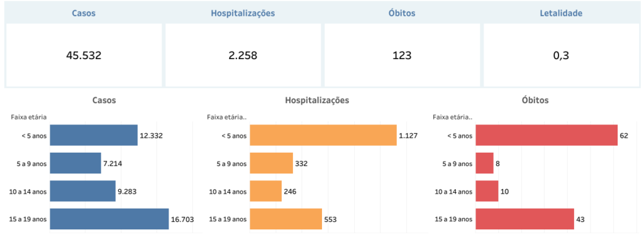Click the orange 15 a 19 anos bar

pos(286,219)
